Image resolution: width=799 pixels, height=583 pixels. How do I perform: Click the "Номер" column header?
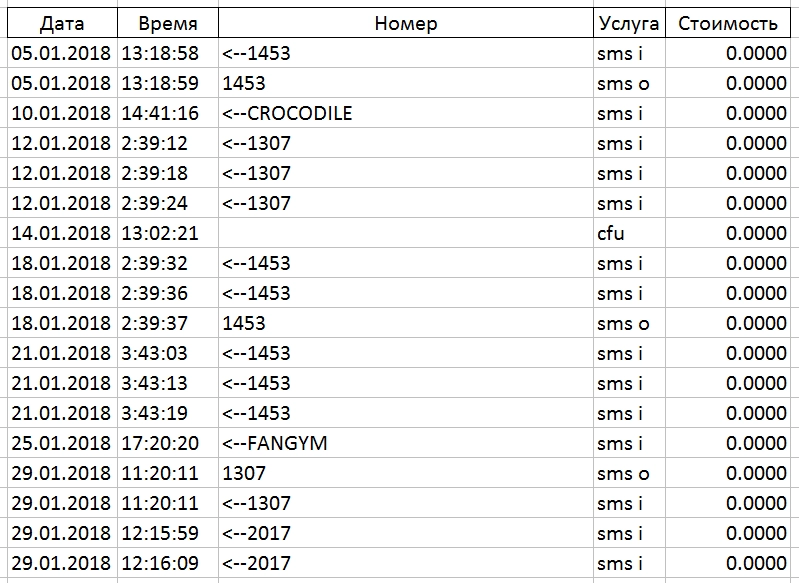[x=405, y=23]
